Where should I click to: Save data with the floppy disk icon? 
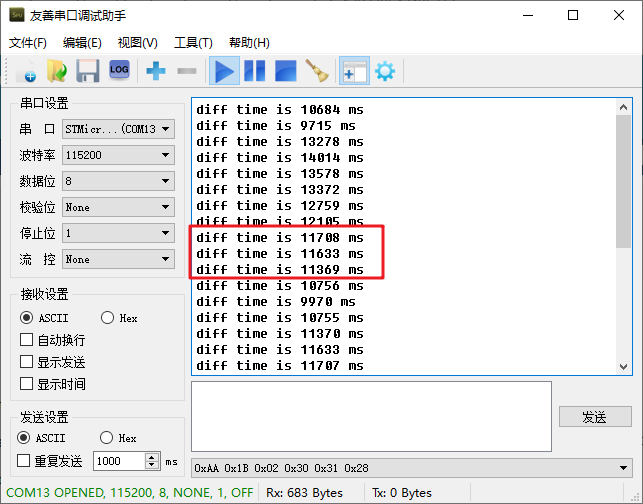[88, 71]
